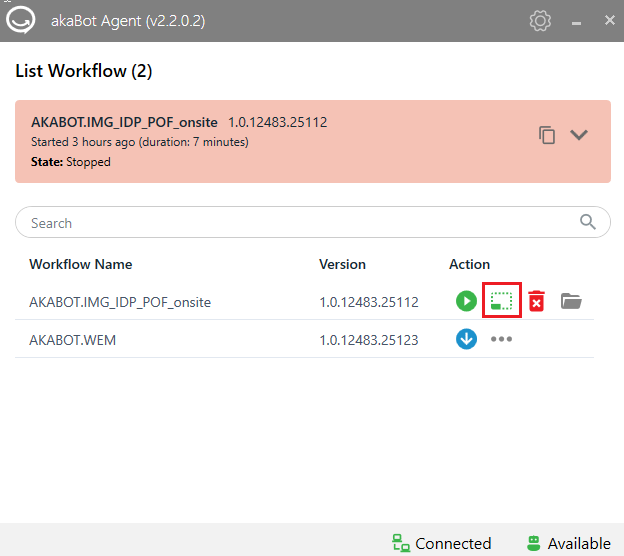Screen dimensions: 624x556
Task: Click the Workflow Name column header
Action: click(80, 264)
